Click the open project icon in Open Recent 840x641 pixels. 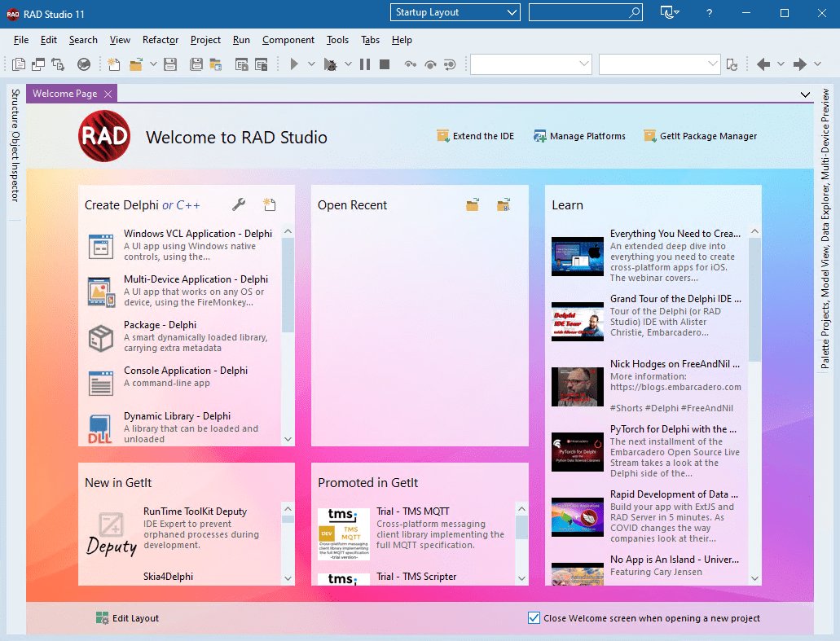click(x=503, y=204)
